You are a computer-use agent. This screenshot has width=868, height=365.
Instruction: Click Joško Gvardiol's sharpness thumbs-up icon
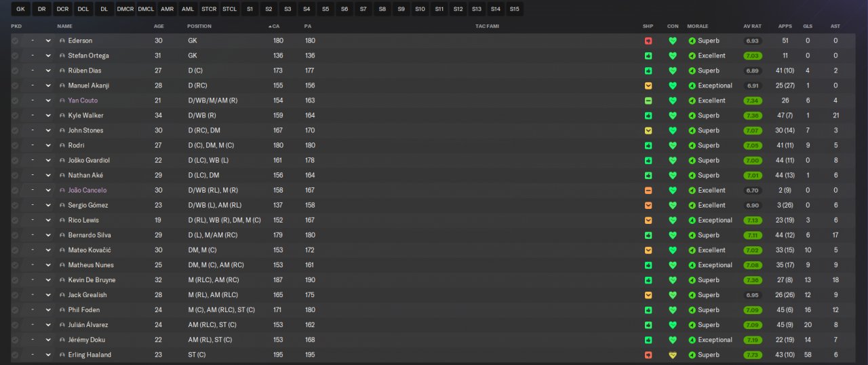[648, 160]
